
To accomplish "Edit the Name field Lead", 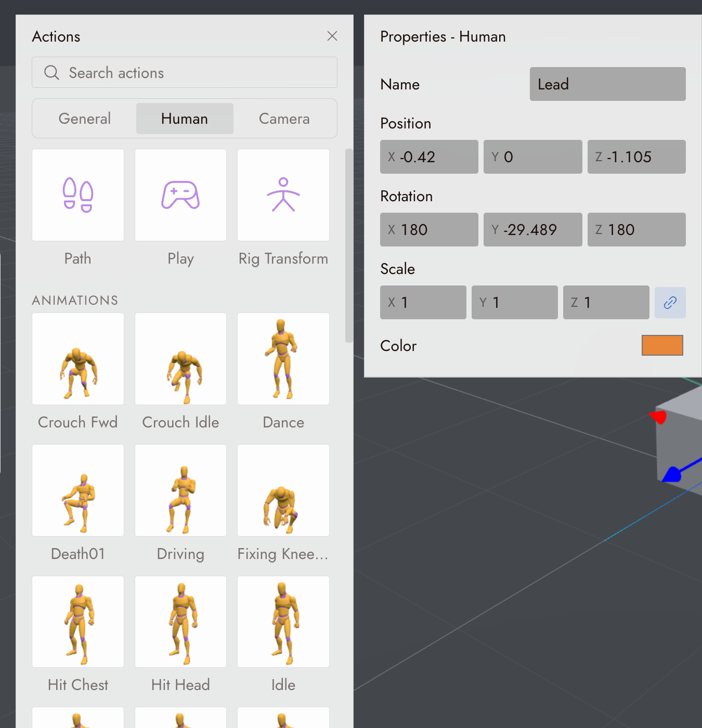I will (x=608, y=84).
